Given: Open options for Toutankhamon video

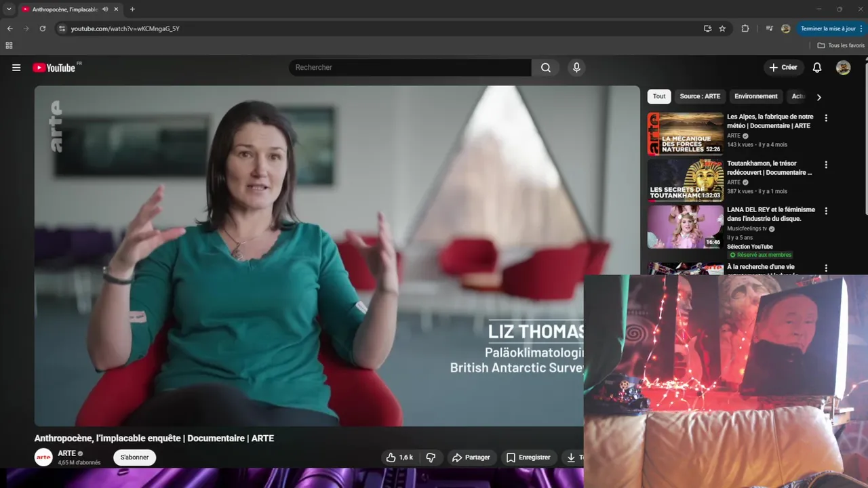Looking at the screenshot, I should (826, 165).
